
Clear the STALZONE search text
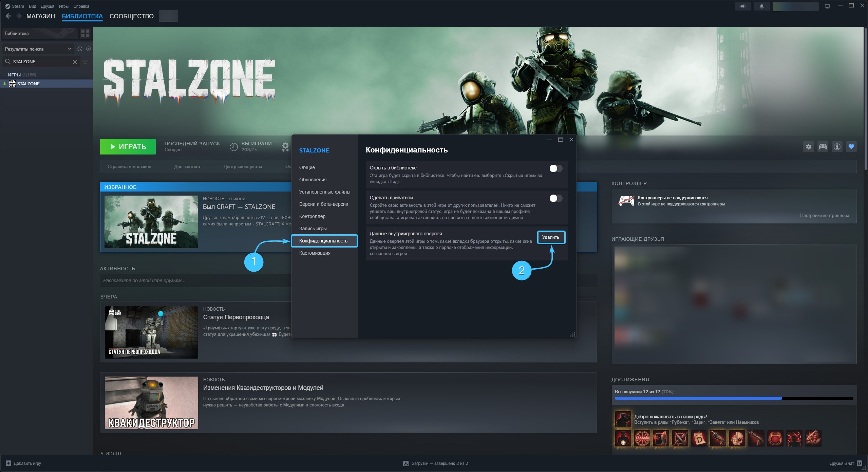[x=75, y=62]
